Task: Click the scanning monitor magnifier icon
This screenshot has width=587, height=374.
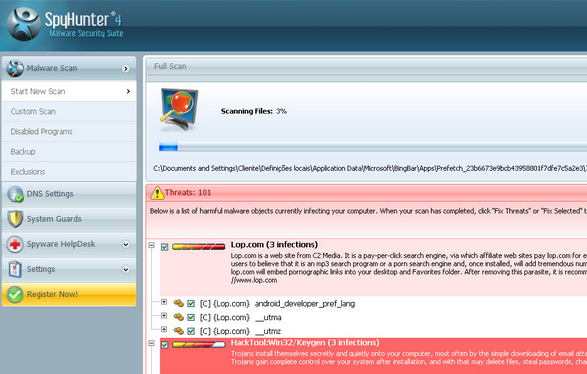Action: [179, 109]
